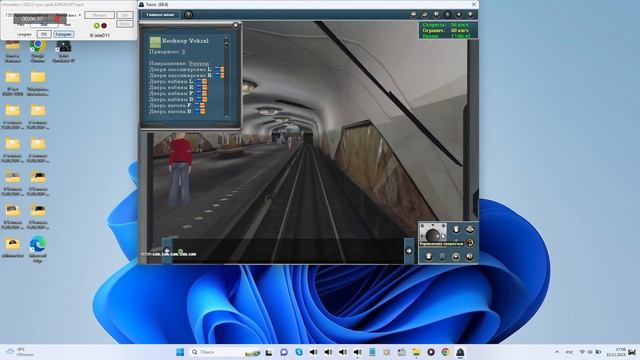Click second icon in Trainz top-right toolbar
Screen dimensions: 640x360
(x=425, y=15)
